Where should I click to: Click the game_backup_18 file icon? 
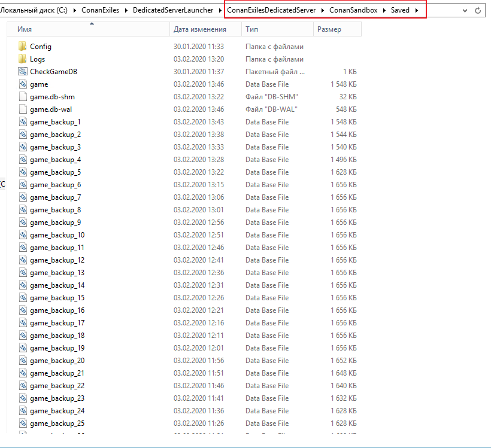pyautogui.click(x=23, y=336)
